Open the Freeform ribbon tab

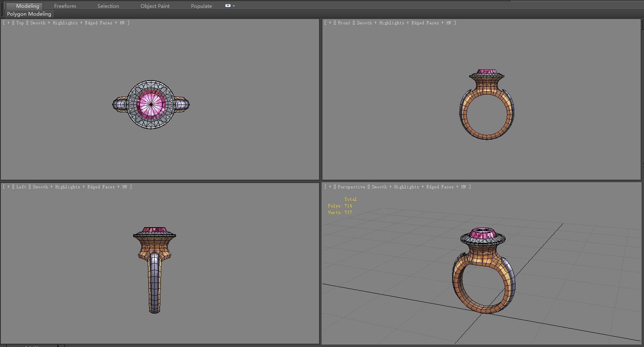65,6
